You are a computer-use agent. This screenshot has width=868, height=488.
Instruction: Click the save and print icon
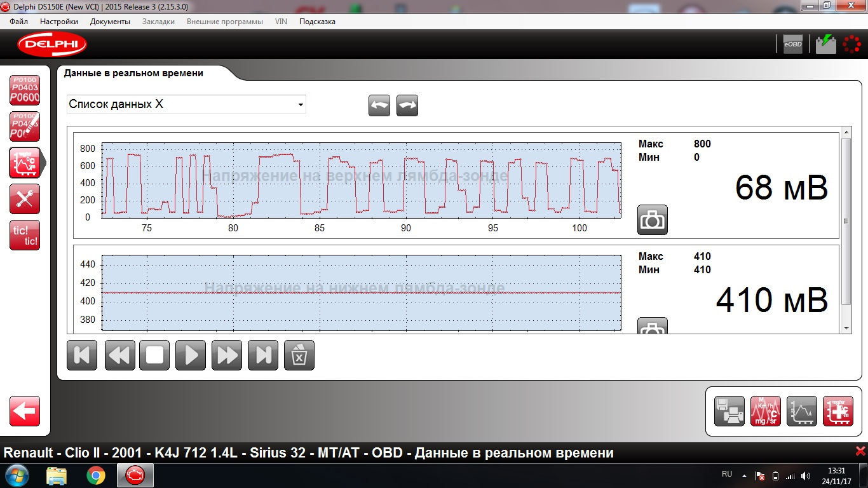[729, 411]
